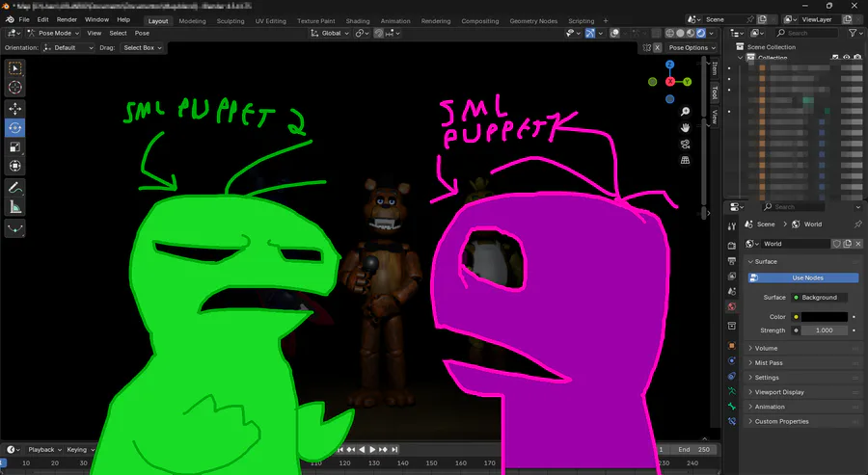Screen dimensions: 868x475
Task: Open the Orientation Default dropdown
Action: point(68,48)
